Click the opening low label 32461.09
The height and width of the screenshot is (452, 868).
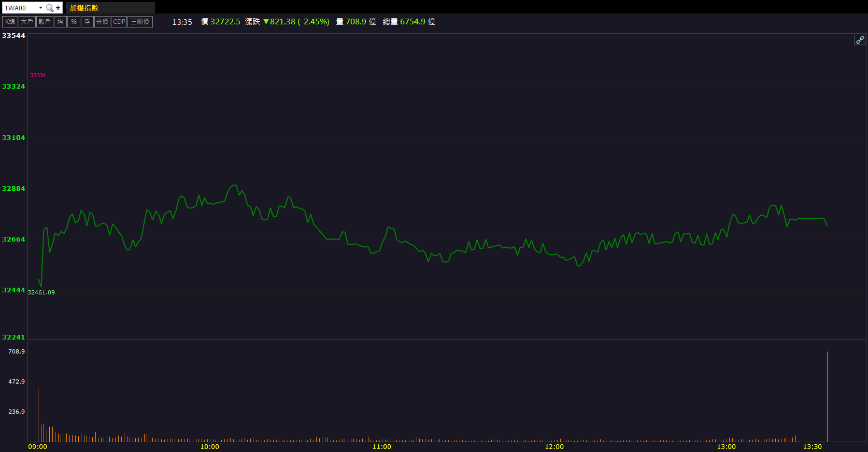click(41, 292)
